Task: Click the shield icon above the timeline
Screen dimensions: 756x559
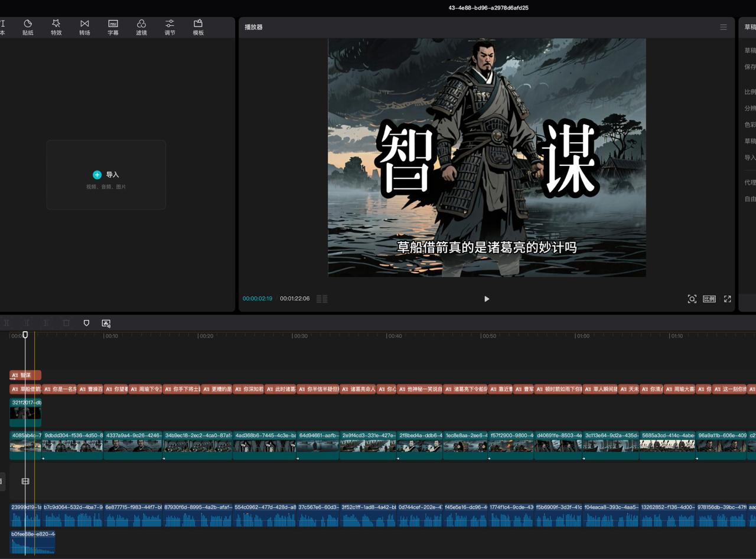Action: (86, 323)
